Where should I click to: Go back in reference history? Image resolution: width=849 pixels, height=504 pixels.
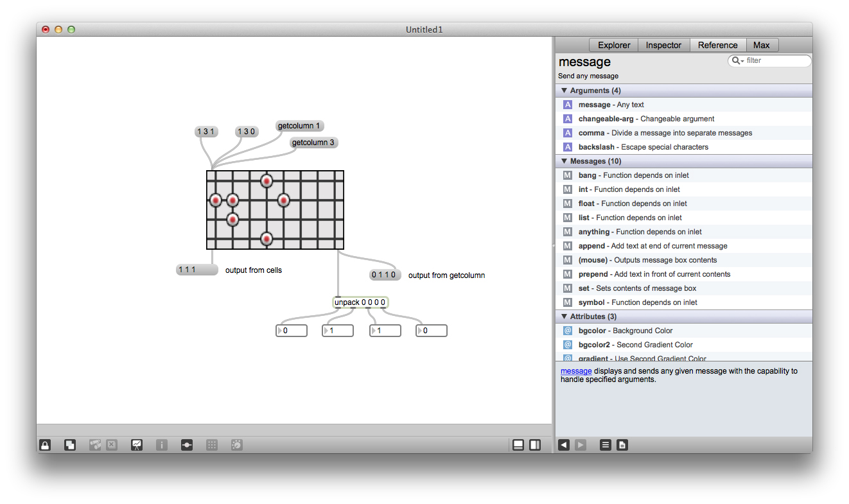click(x=564, y=444)
